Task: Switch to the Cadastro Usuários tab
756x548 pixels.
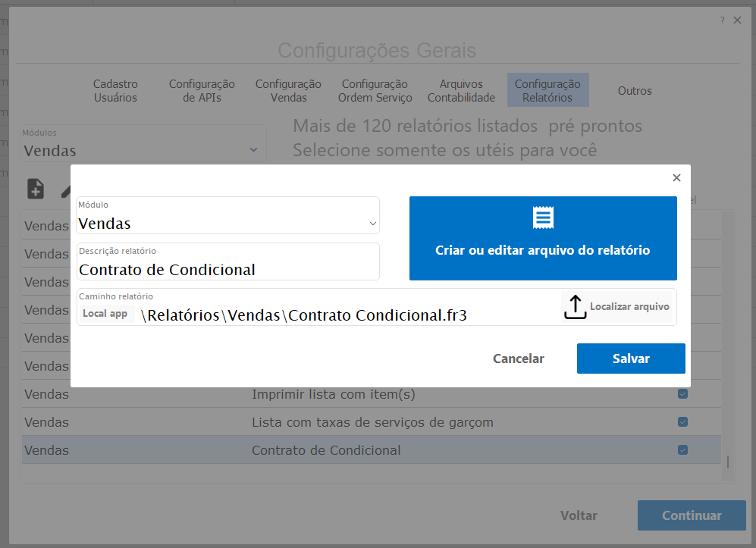Action: point(115,91)
